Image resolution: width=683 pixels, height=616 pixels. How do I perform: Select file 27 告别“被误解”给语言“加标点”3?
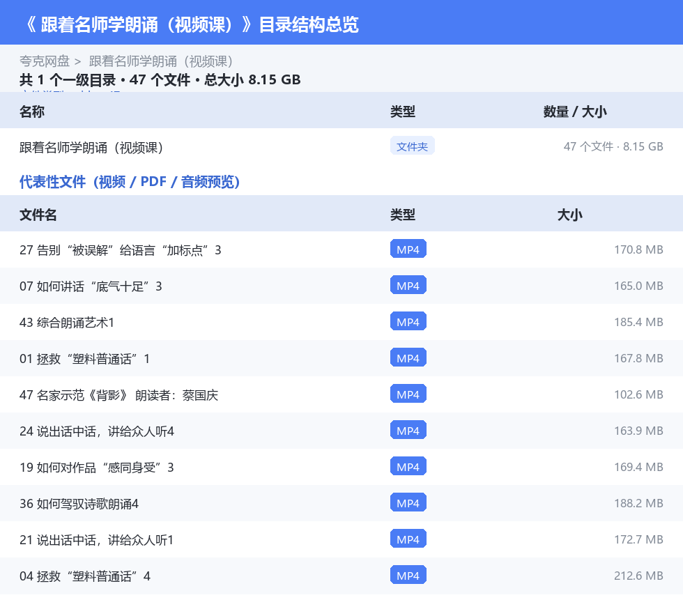tap(120, 250)
